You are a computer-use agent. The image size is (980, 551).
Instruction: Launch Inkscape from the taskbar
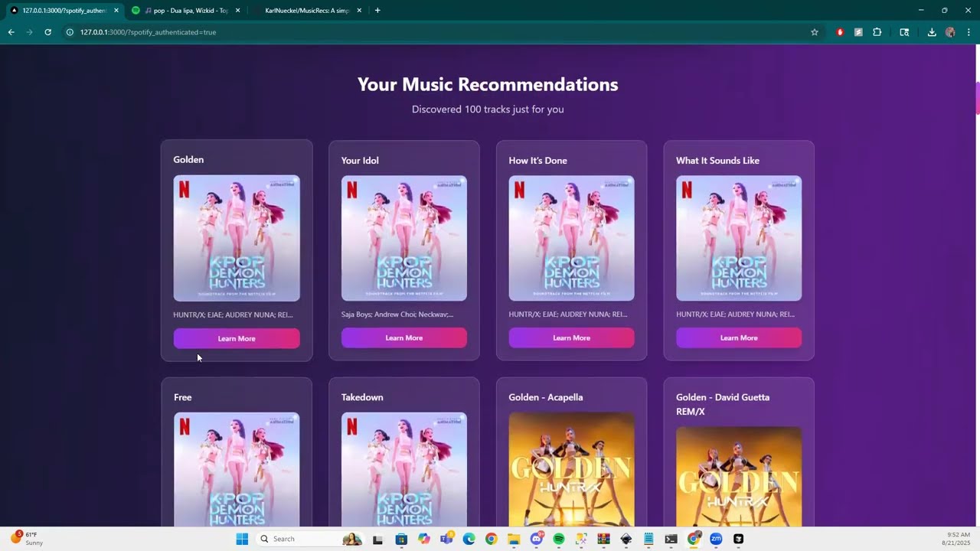pyautogui.click(x=626, y=539)
